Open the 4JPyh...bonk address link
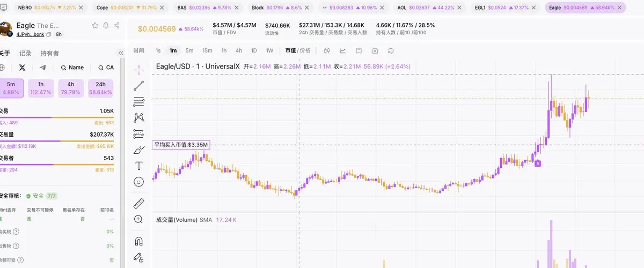This screenshot has height=268, width=644. point(30,34)
